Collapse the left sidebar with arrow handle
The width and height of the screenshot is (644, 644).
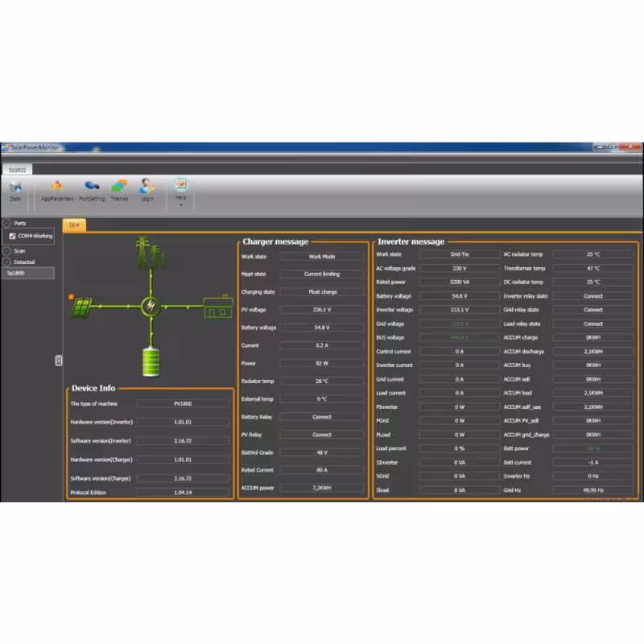59,360
